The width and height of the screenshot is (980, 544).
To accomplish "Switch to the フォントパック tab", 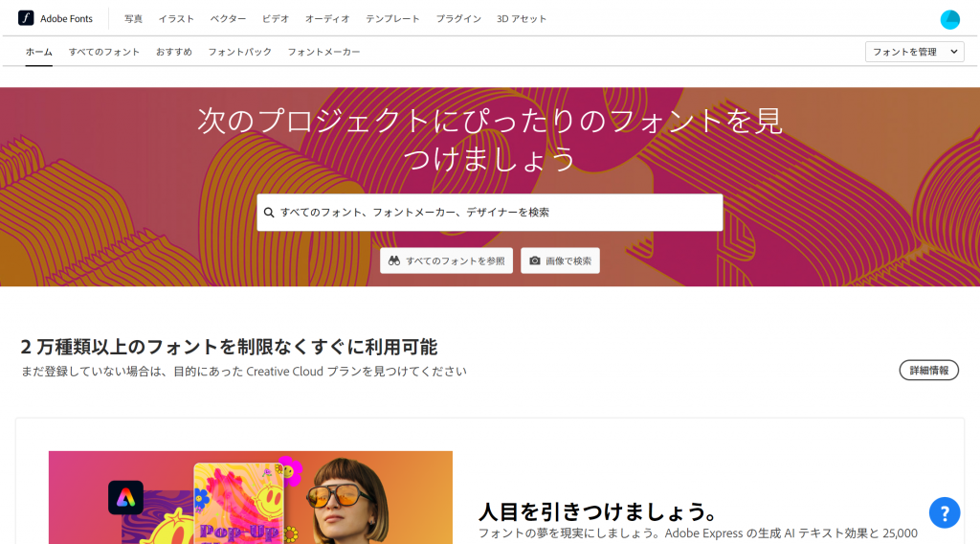I will [x=240, y=52].
